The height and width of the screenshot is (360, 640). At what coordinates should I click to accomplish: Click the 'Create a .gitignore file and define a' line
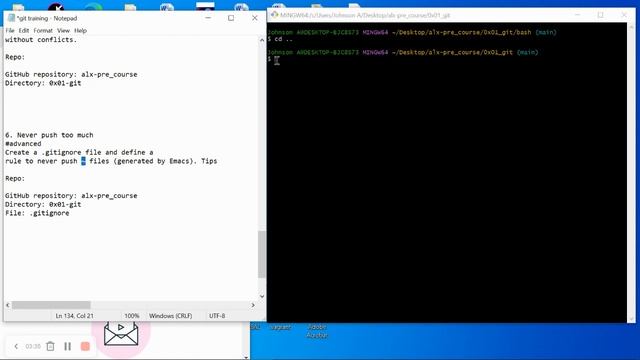coord(79,152)
